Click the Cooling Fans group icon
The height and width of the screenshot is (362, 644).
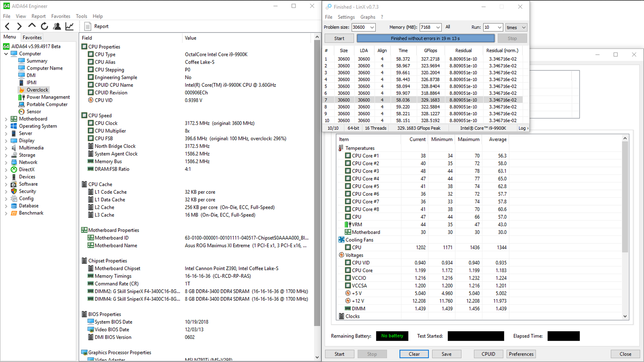point(341,240)
